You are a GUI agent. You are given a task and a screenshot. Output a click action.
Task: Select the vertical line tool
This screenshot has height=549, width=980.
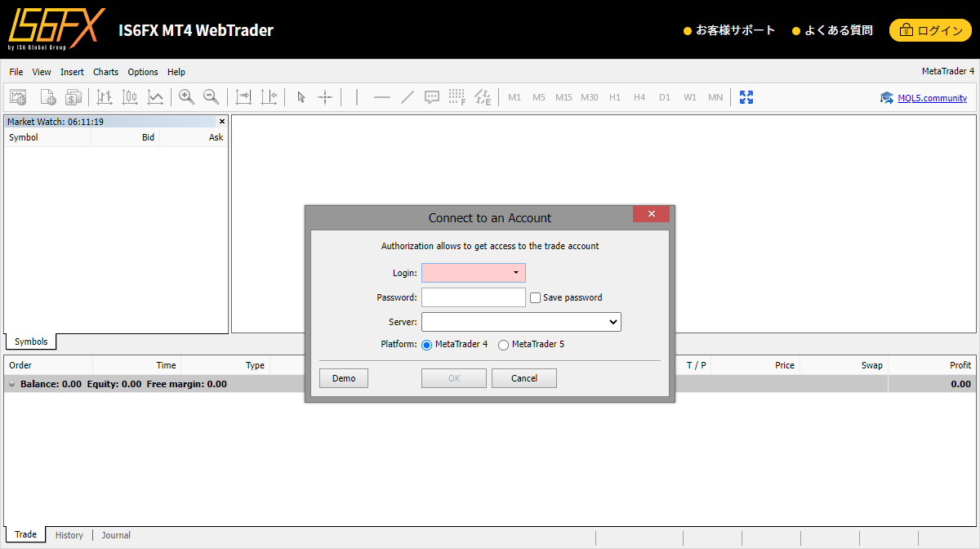click(x=357, y=97)
